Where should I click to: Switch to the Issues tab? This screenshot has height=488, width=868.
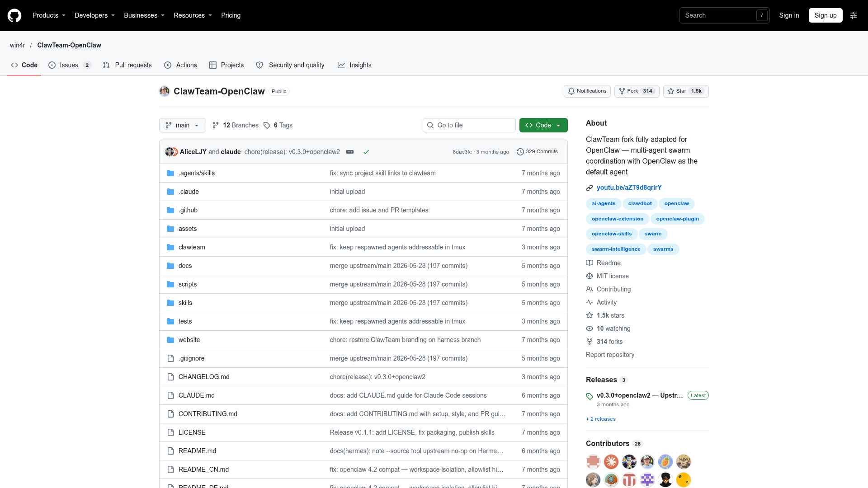click(x=70, y=65)
